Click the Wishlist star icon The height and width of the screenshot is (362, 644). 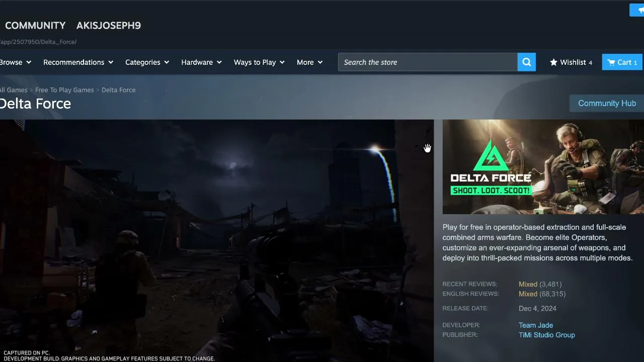click(x=553, y=62)
